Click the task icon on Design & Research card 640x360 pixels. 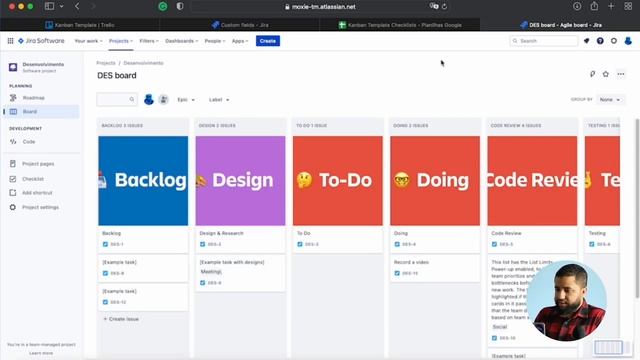202,244
